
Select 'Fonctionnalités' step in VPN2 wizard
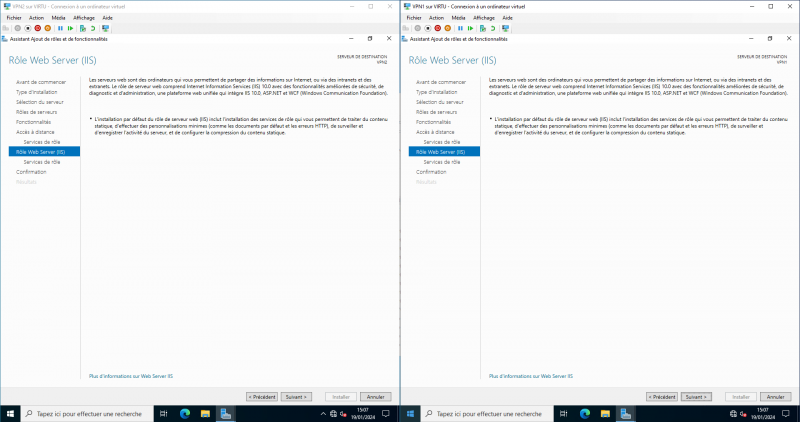tap(34, 122)
